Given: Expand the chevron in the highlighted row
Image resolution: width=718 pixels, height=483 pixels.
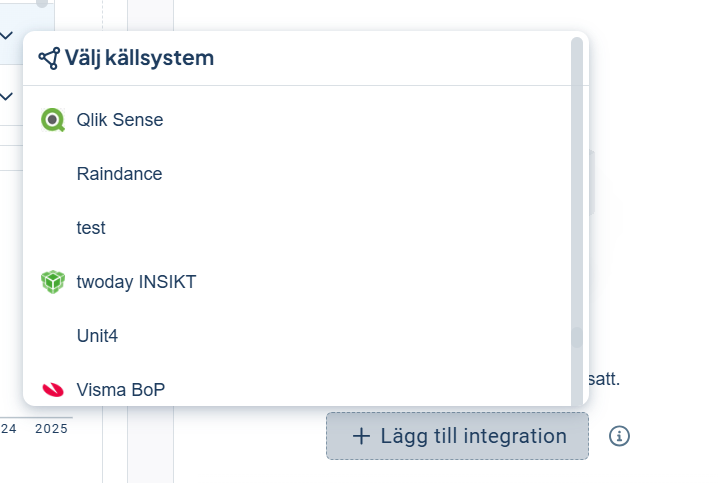Looking at the screenshot, I should (x=7, y=35).
